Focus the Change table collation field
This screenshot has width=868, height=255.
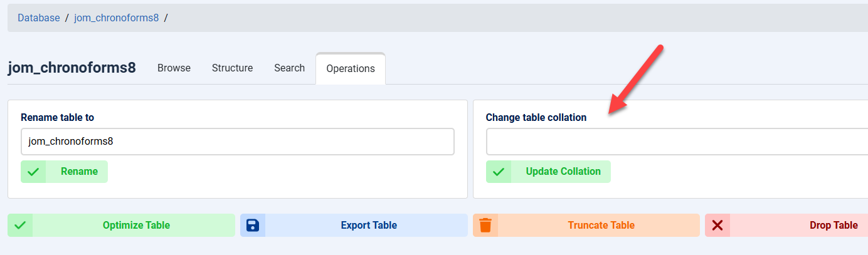pyautogui.click(x=677, y=142)
